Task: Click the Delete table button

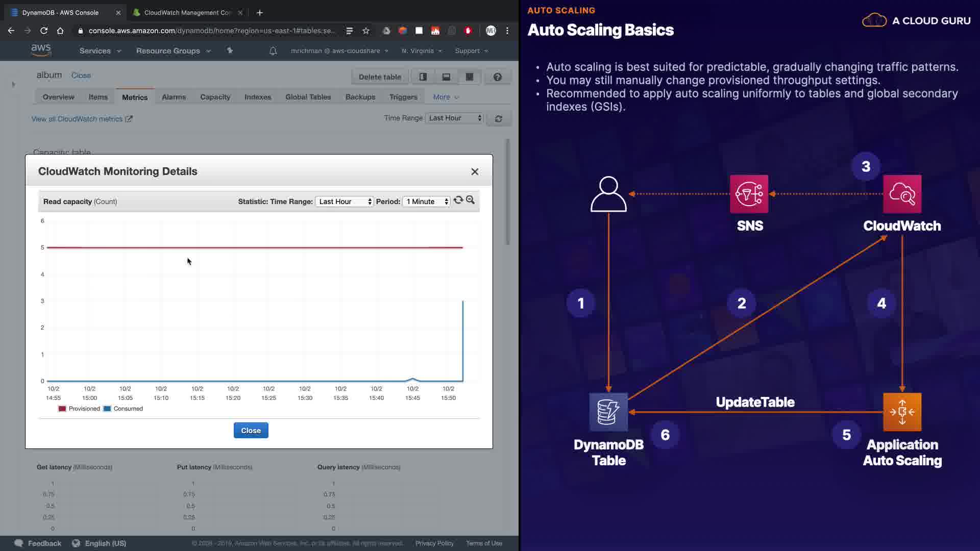Action: click(x=379, y=77)
